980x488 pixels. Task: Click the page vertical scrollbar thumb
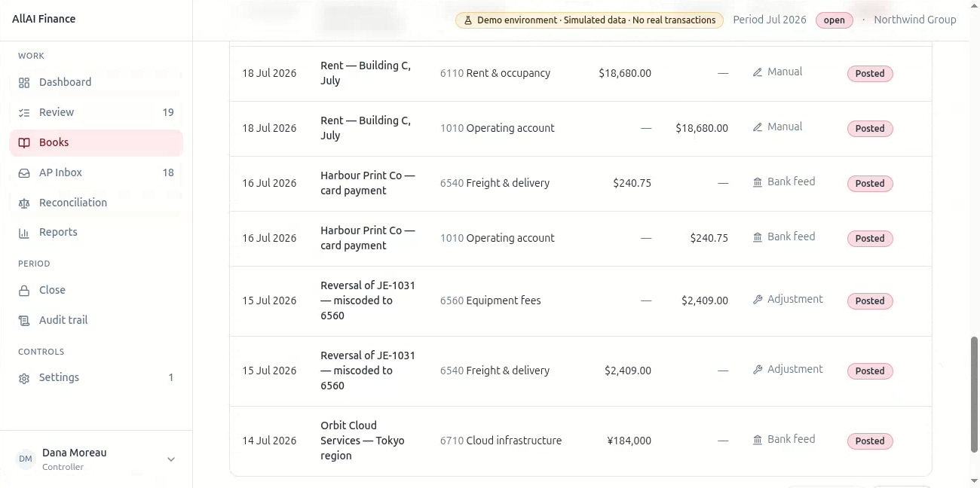click(974, 395)
